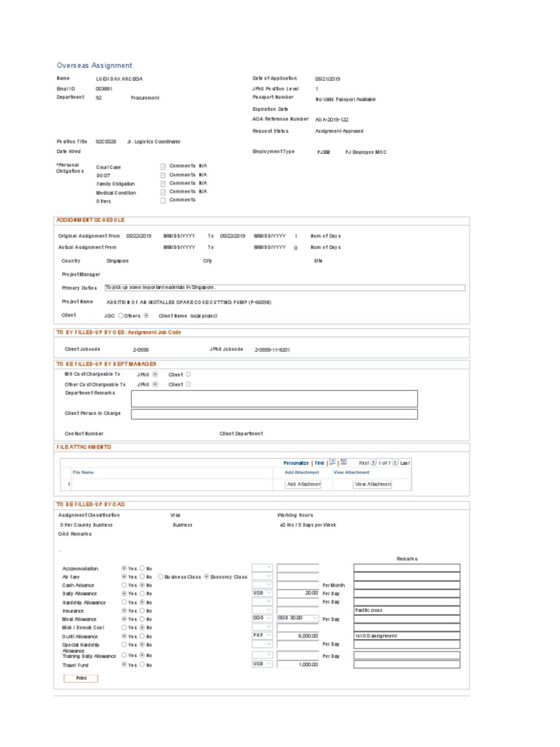Click the Accommodation remarks field
Screen dimensions: 560x747
(407, 568)
